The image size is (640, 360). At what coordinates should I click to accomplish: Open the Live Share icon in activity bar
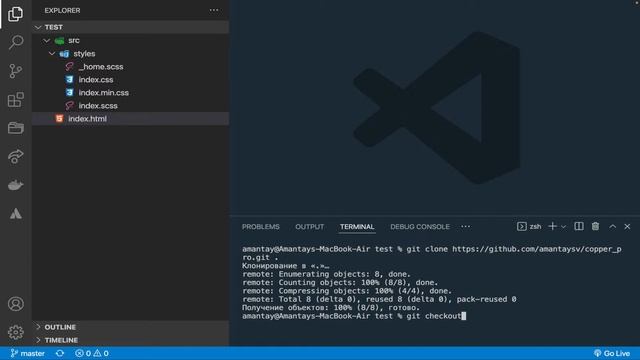[x=16, y=157]
